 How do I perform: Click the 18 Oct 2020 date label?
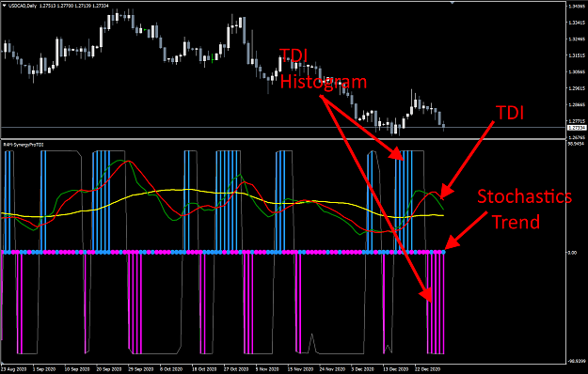point(204,369)
